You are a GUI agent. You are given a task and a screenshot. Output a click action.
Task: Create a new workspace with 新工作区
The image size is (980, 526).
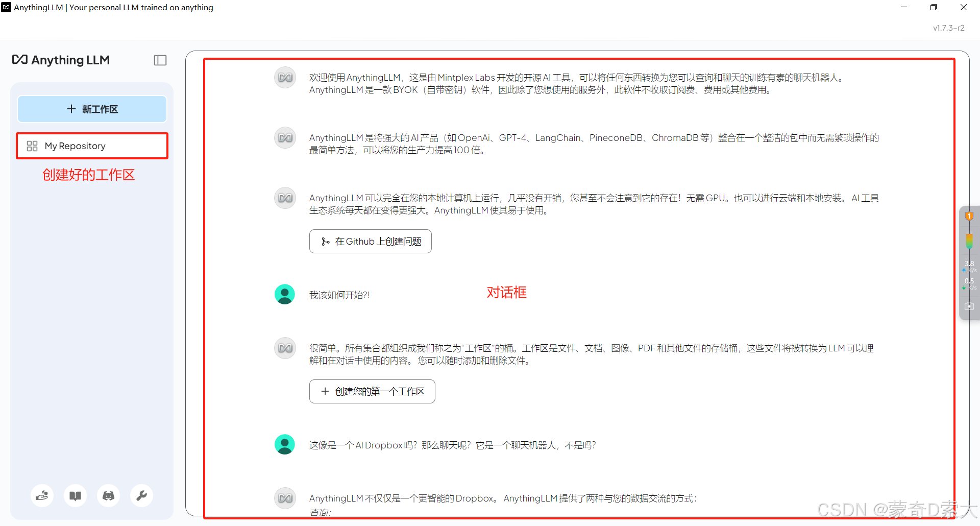[x=92, y=109]
